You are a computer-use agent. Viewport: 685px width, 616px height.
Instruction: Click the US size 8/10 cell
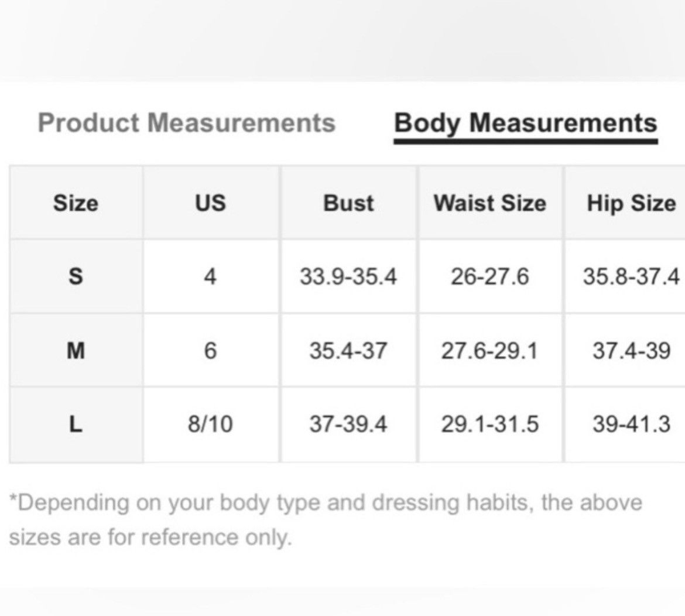click(210, 424)
